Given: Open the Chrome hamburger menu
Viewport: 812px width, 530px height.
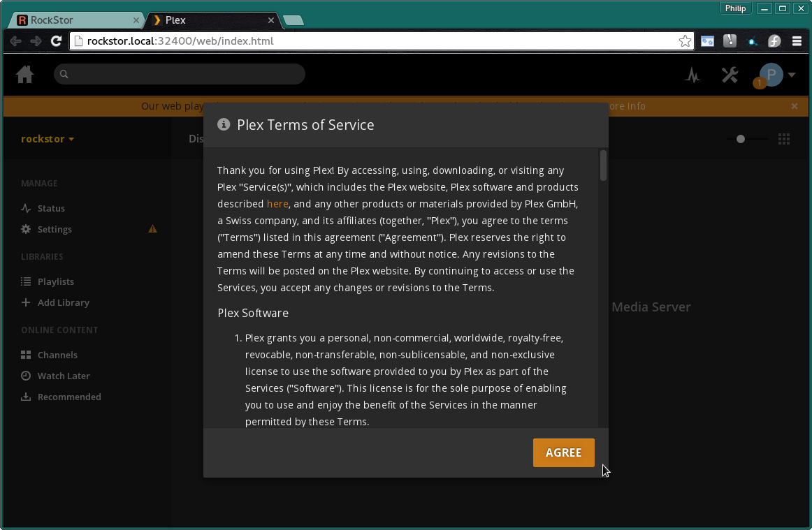Looking at the screenshot, I should click(x=797, y=41).
